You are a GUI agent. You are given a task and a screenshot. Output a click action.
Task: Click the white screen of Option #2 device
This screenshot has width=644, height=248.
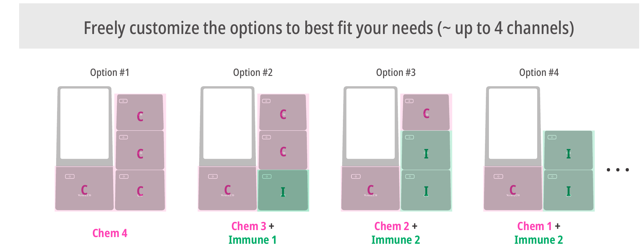tap(227, 124)
